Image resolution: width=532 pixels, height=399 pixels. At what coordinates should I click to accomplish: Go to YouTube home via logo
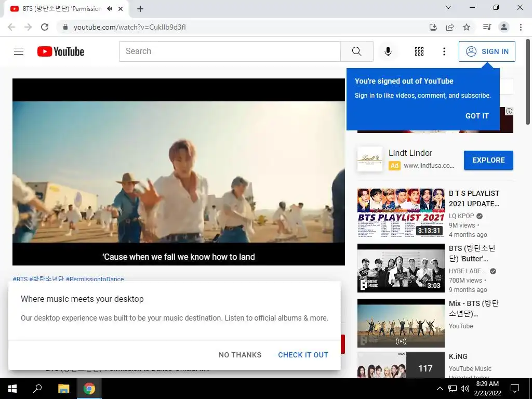click(x=61, y=51)
